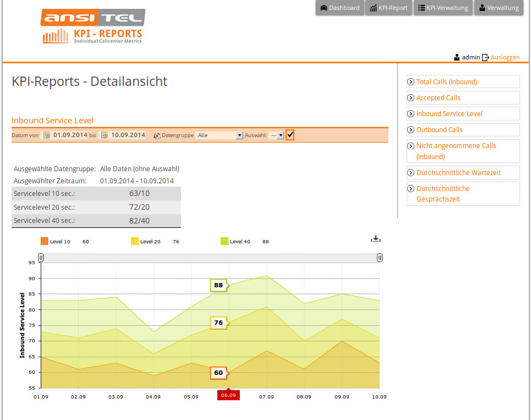Grab the left chart range slider handle
The width and height of the screenshot is (531, 420).
[41, 258]
